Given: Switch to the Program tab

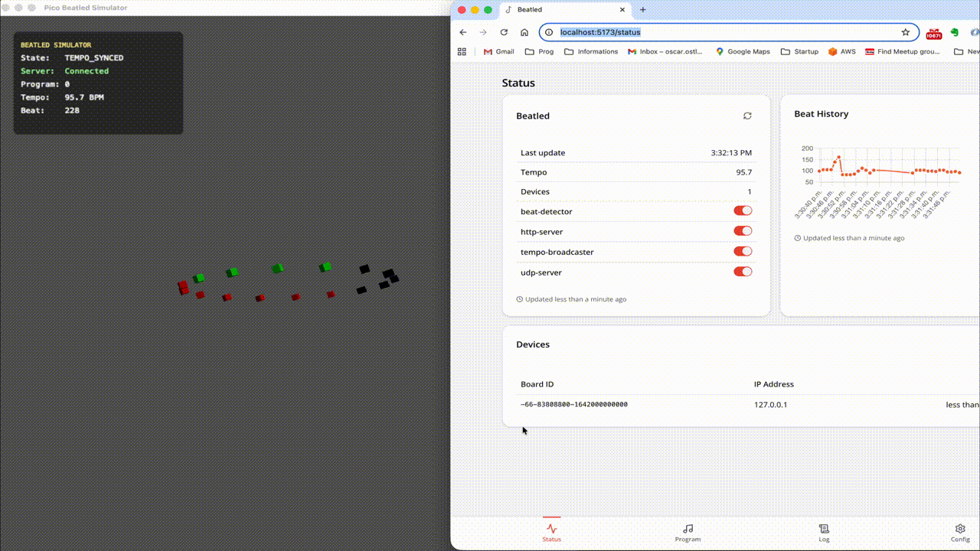Looking at the screenshot, I should (688, 532).
